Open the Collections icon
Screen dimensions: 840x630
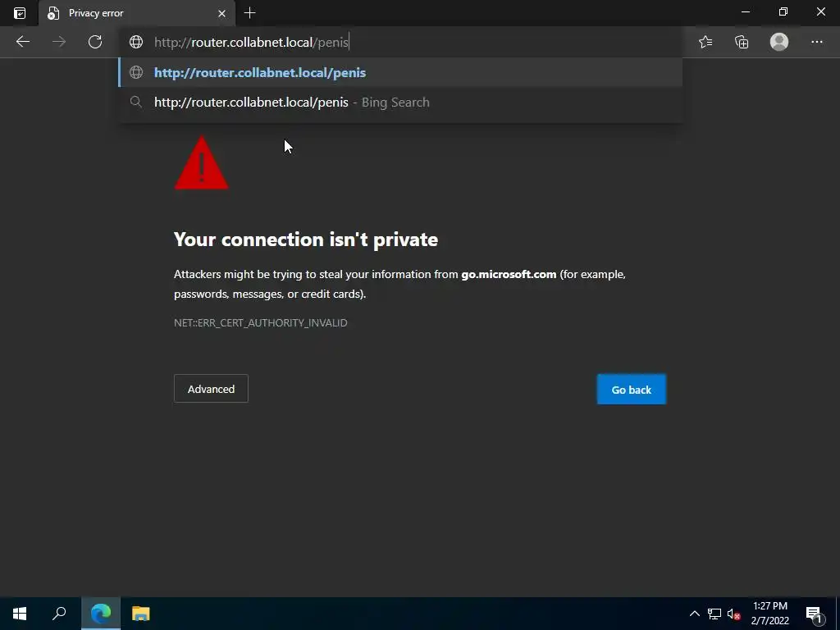742,42
